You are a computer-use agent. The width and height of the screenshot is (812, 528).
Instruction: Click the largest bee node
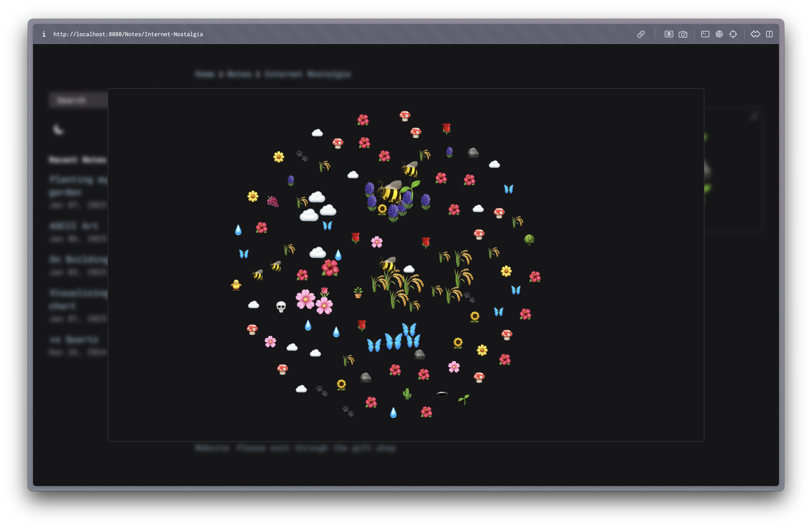[x=389, y=192]
